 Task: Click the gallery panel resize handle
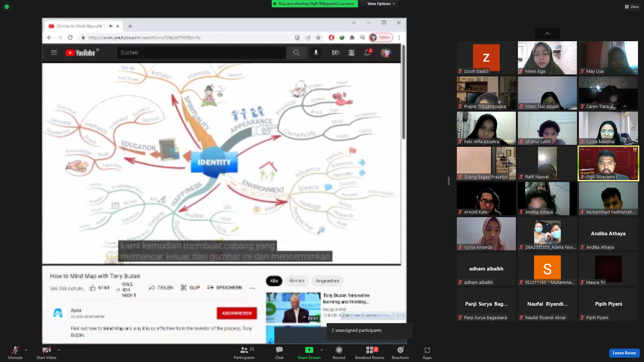click(x=449, y=181)
